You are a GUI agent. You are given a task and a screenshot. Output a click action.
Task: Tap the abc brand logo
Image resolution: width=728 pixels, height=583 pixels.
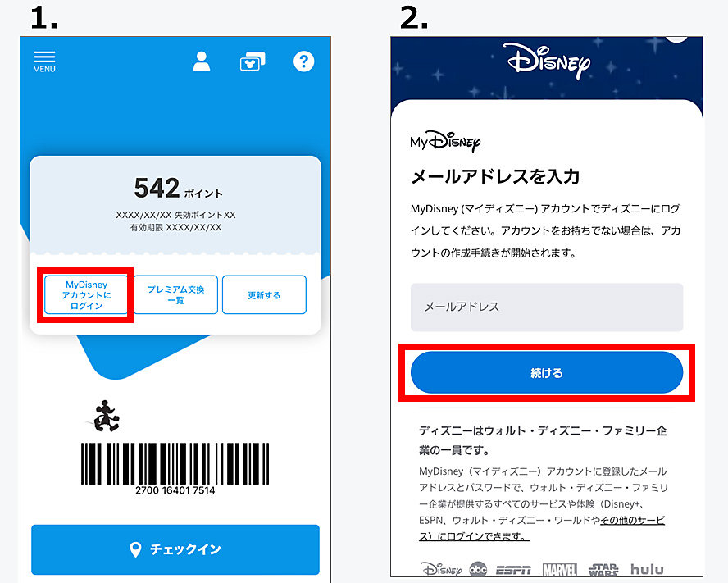pyautogui.click(x=478, y=569)
